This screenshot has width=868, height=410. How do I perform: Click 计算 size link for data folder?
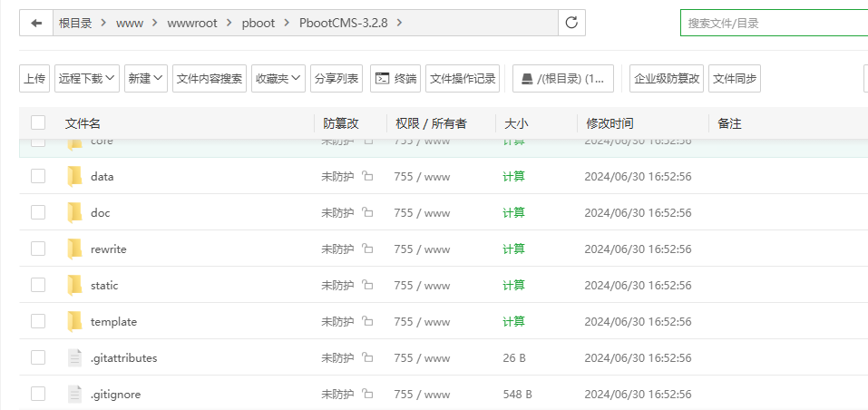pos(513,177)
